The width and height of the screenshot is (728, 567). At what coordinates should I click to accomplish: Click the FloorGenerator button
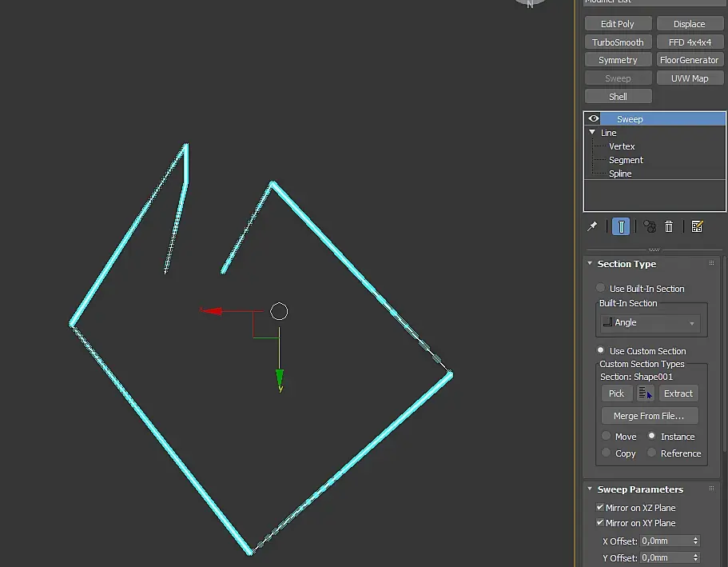pos(690,60)
